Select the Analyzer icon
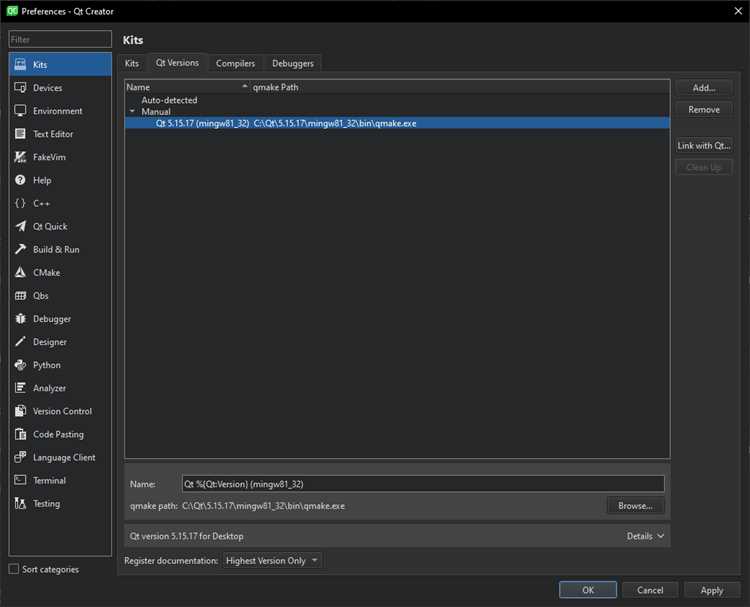Image resolution: width=750 pixels, height=607 pixels. pyautogui.click(x=20, y=387)
